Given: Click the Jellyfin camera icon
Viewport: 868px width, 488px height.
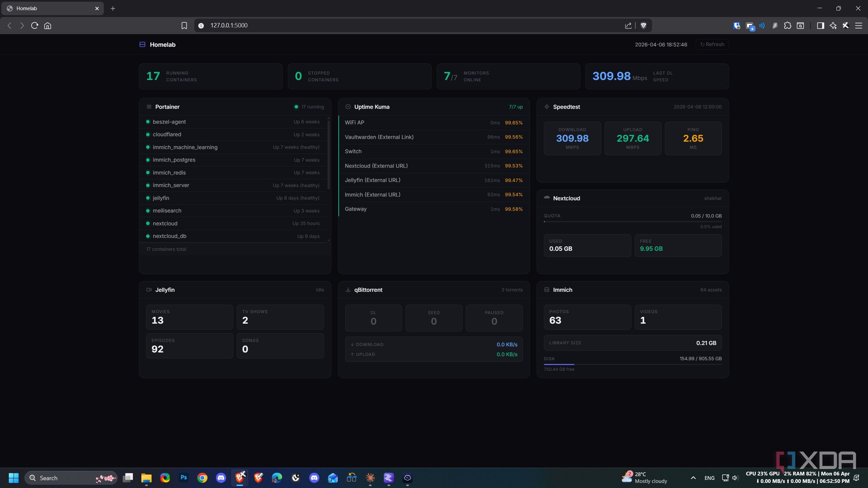Looking at the screenshot, I should tap(149, 290).
